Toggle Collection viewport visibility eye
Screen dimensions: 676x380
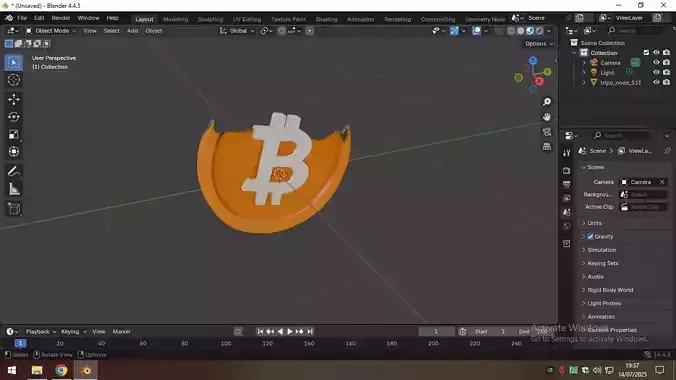point(656,53)
